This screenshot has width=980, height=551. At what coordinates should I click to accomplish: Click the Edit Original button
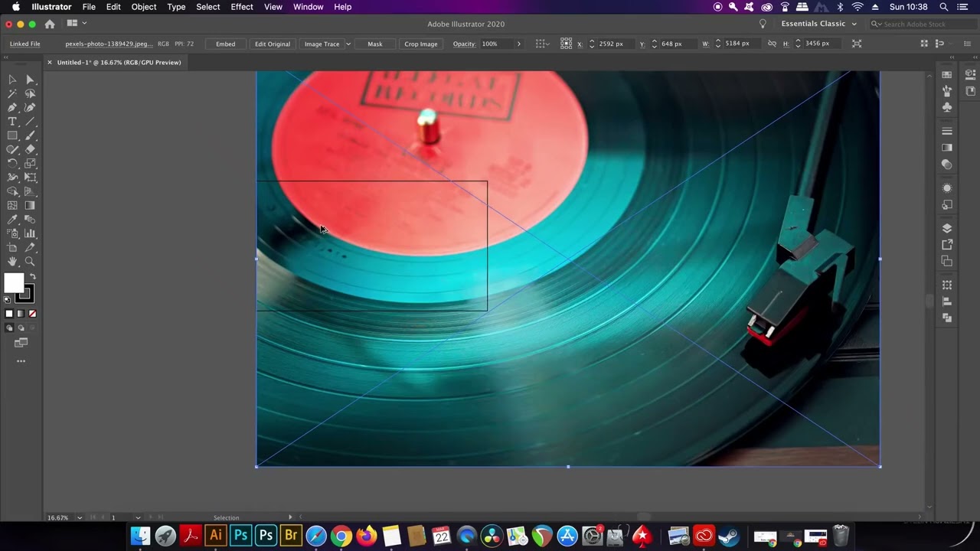(x=273, y=44)
